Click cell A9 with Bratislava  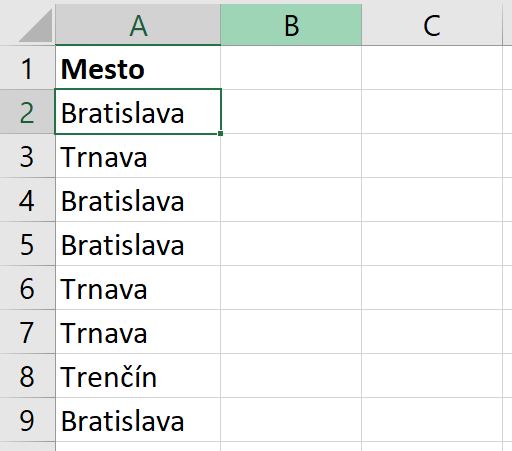coord(138,420)
